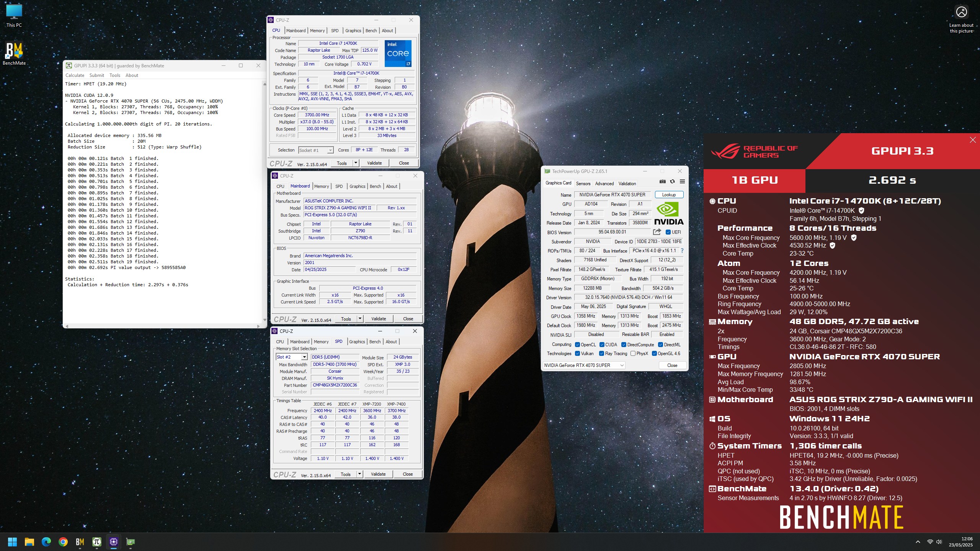This screenshot has width=980, height=551.
Task: Open the taskbar clock and date
Action: (961, 542)
